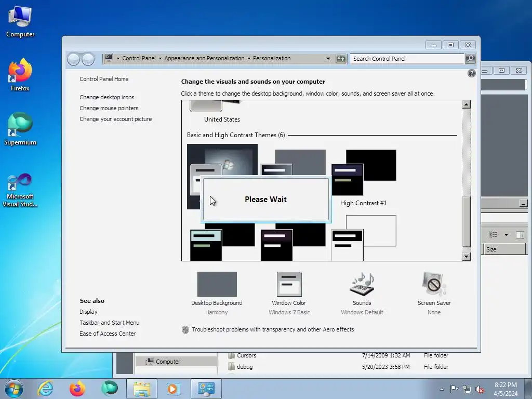Click the theme list scrollbar thumb
The width and height of the screenshot is (532, 399).
pos(467,222)
